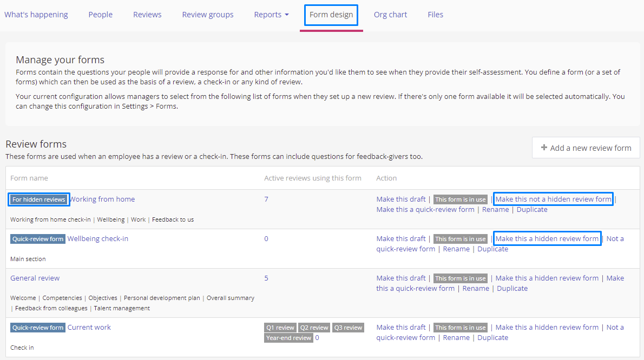The width and height of the screenshot is (644, 360).
Task: Click Current work's Quick-review form badge
Action: tap(38, 328)
